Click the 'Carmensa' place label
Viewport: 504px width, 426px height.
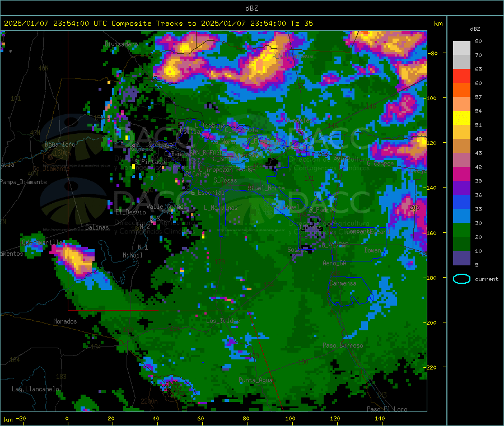click(x=343, y=283)
